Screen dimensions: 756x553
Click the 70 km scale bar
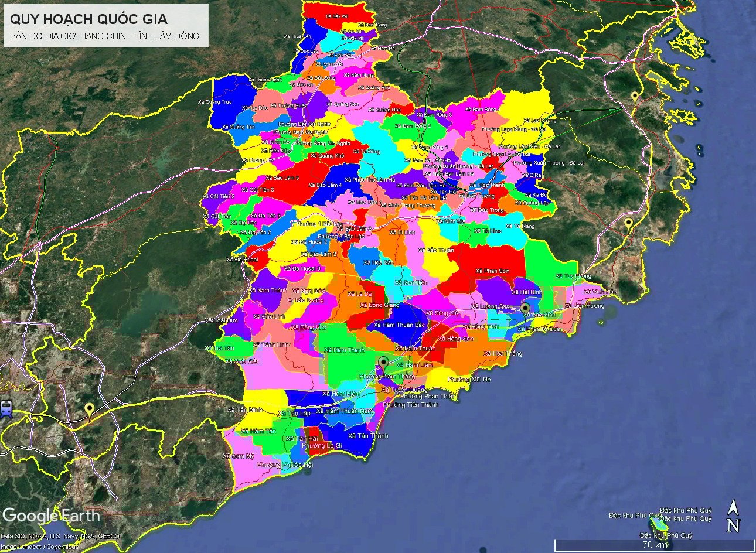(654, 545)
